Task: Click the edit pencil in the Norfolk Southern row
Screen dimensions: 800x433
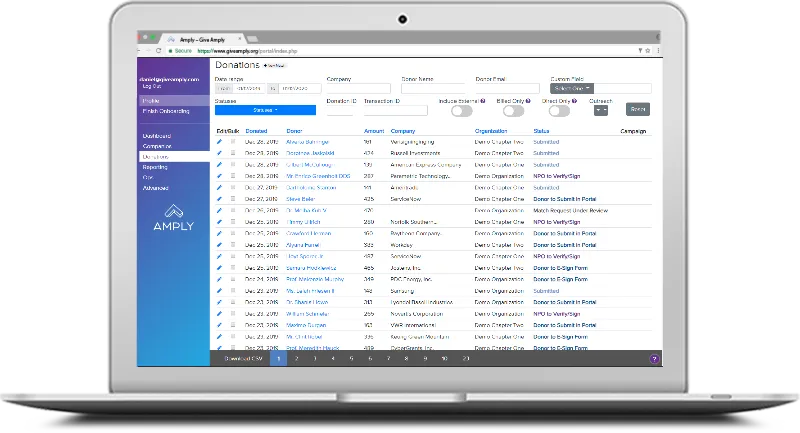Action: [x=219, y=221]
